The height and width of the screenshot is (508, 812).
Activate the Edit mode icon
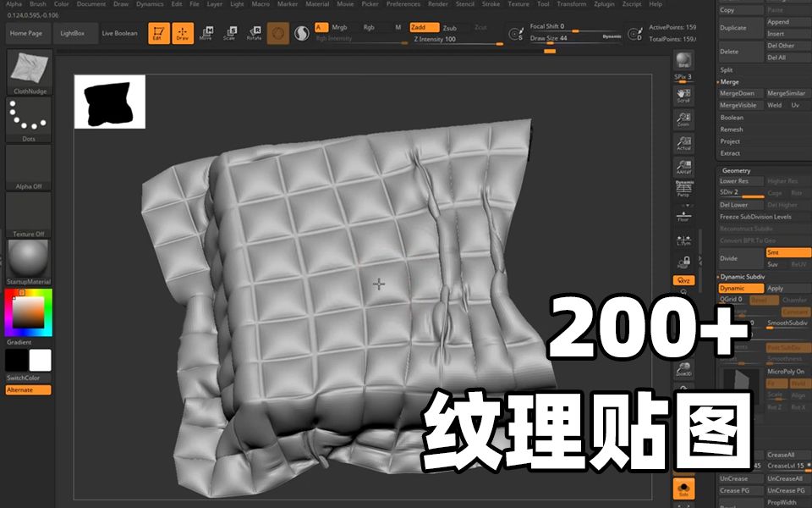159,33
